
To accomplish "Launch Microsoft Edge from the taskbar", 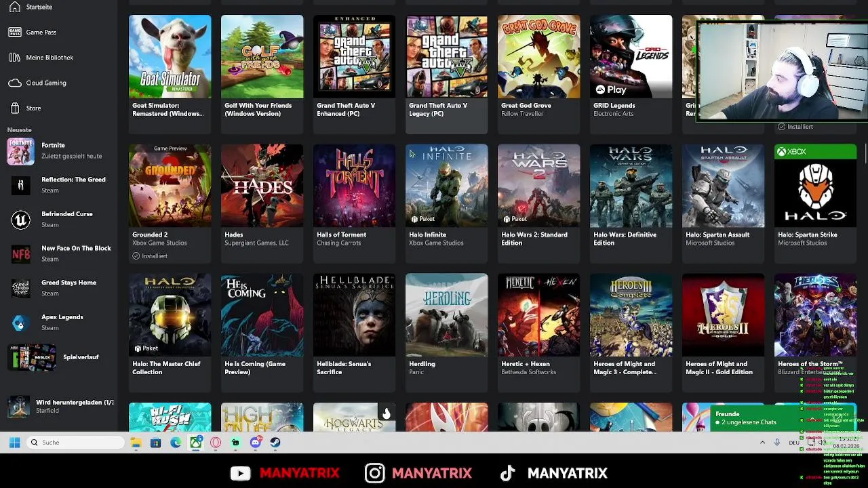I will (176, 443).
